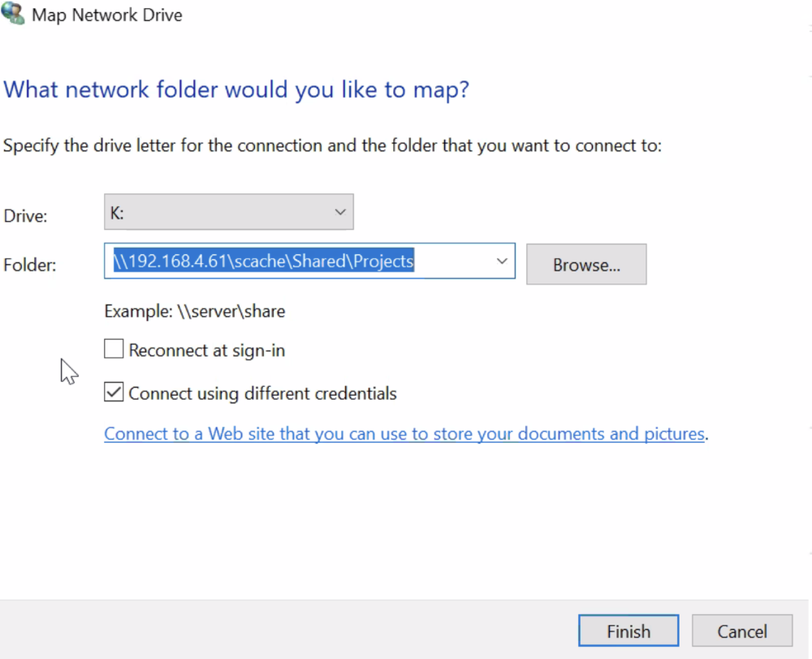Open the Drive letter K: combo box
Image resolution: width=812 pixels, height=659 pixels.
(x=229, y=212)
